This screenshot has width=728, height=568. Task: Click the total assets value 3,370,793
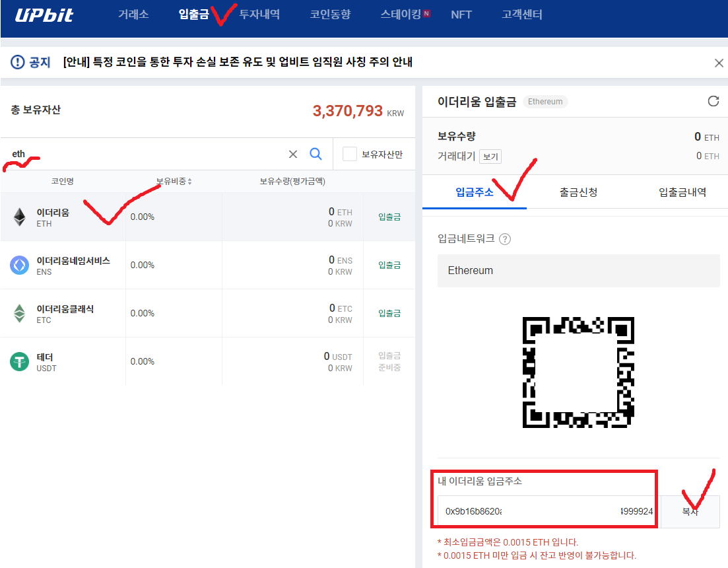click(x=347, y=111)
